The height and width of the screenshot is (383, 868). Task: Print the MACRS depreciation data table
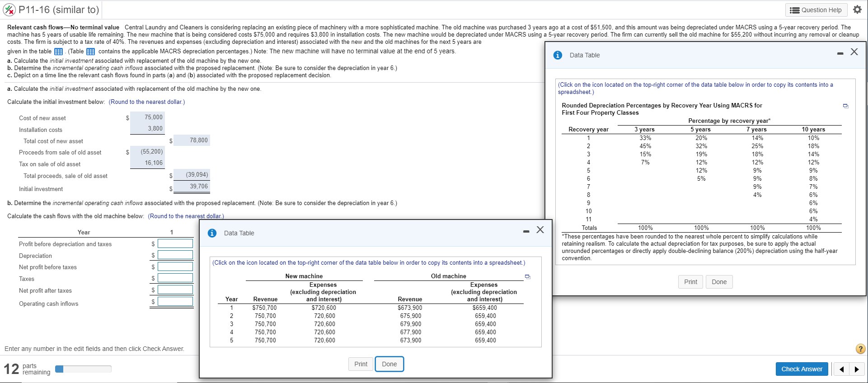pos(690,282)
